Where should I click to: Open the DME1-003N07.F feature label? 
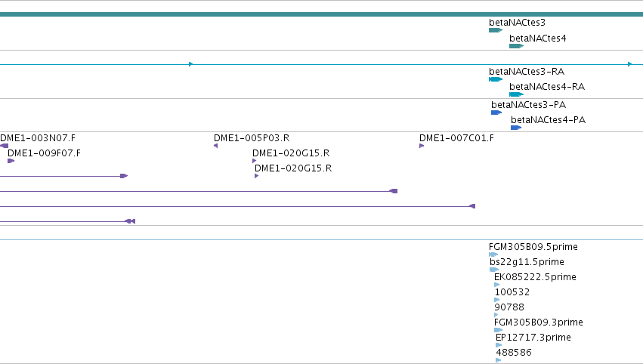(38, 138)
